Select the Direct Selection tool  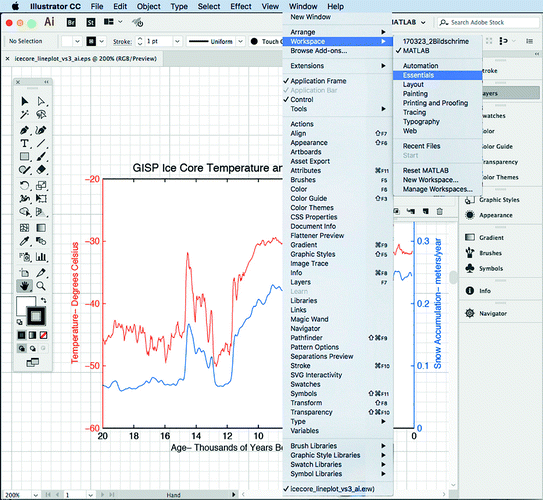41,101
